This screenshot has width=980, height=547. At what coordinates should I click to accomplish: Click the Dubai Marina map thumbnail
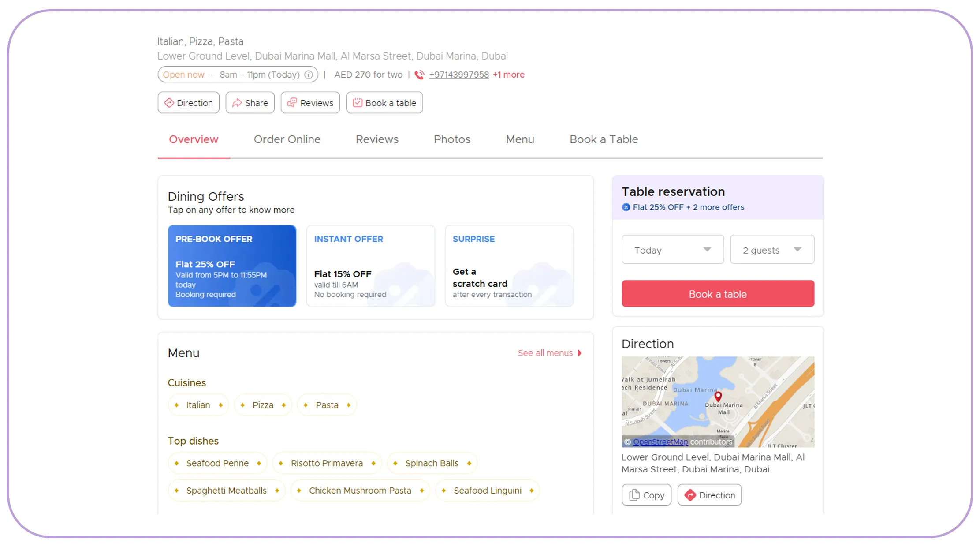click(718, 402)
